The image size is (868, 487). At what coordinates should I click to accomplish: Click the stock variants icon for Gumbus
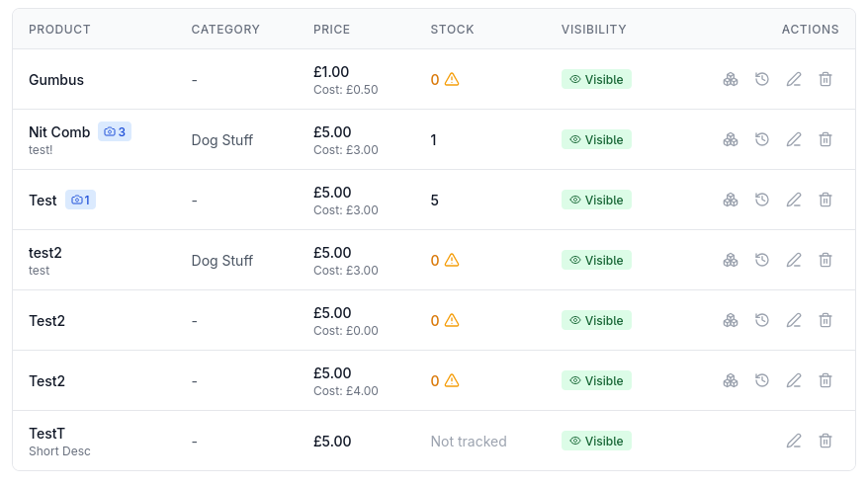(x=731, y=79)
